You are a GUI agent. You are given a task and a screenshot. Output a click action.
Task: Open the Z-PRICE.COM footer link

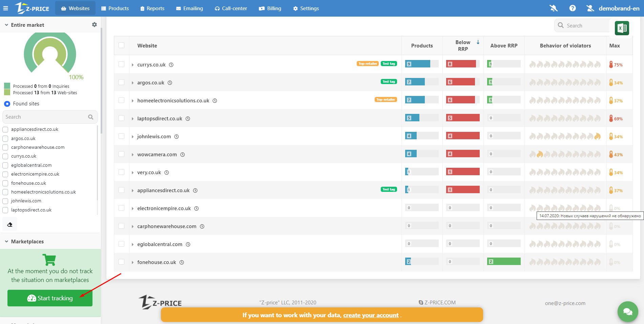(x=437, y=303)
